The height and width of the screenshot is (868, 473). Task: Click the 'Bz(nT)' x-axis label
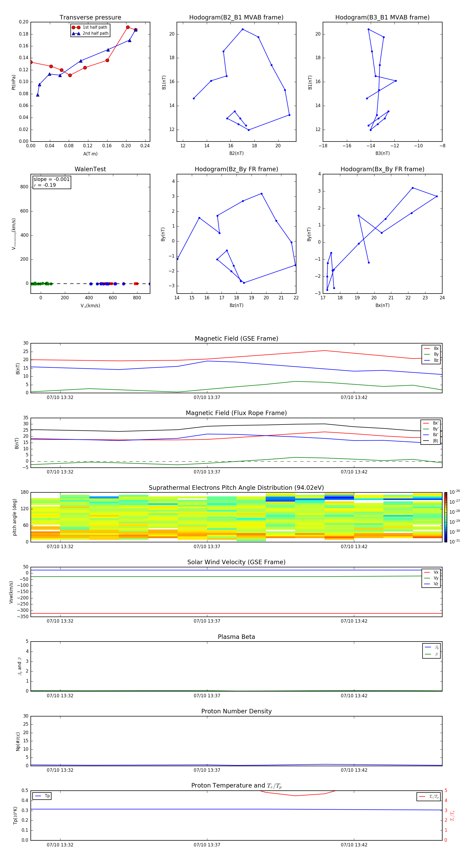pos(236,305)
